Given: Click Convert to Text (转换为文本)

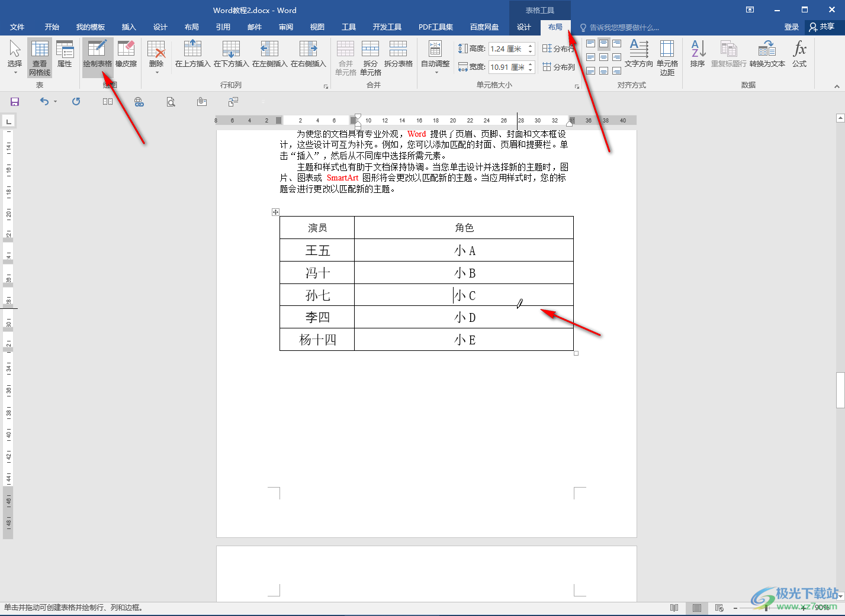Looking at the screenshot, I should point(767,54).
